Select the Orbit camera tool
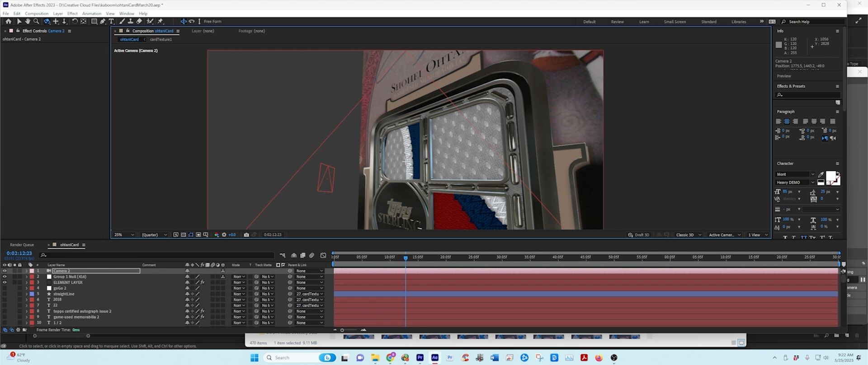 click(47, 21)
